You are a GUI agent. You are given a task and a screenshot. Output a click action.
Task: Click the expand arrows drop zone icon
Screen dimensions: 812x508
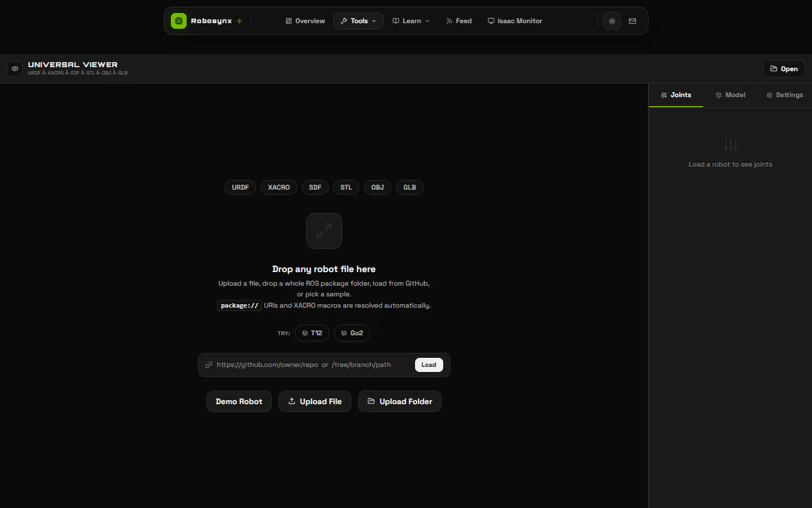tap(324, 231)
